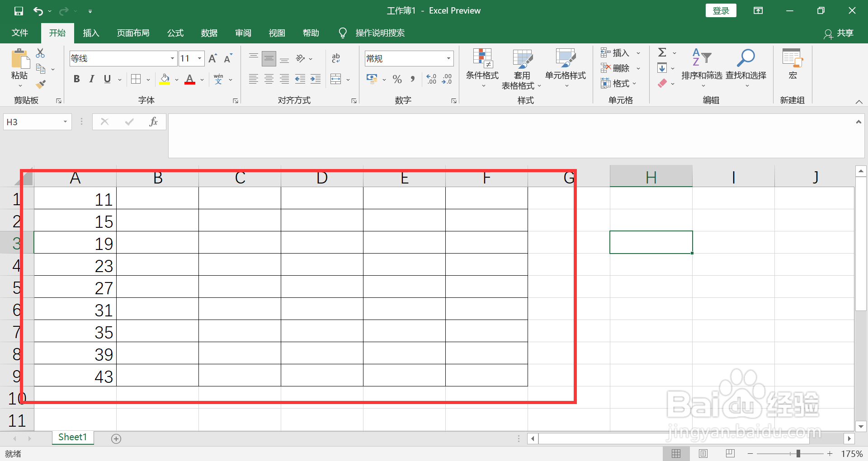Toggle align text left

click(x=254, y=79)
